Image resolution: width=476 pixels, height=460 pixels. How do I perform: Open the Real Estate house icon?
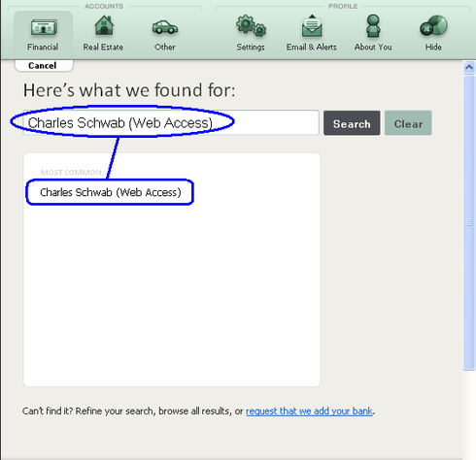coord(104,25)
